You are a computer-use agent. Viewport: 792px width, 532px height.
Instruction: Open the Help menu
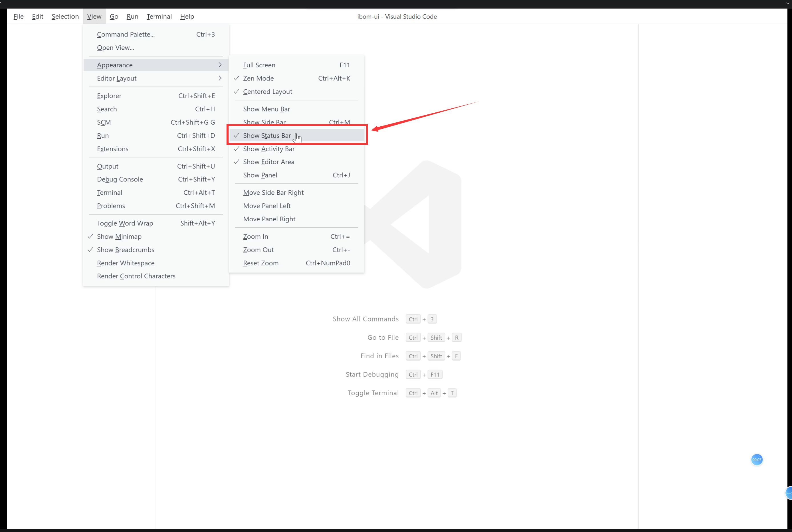coord(187,16)
